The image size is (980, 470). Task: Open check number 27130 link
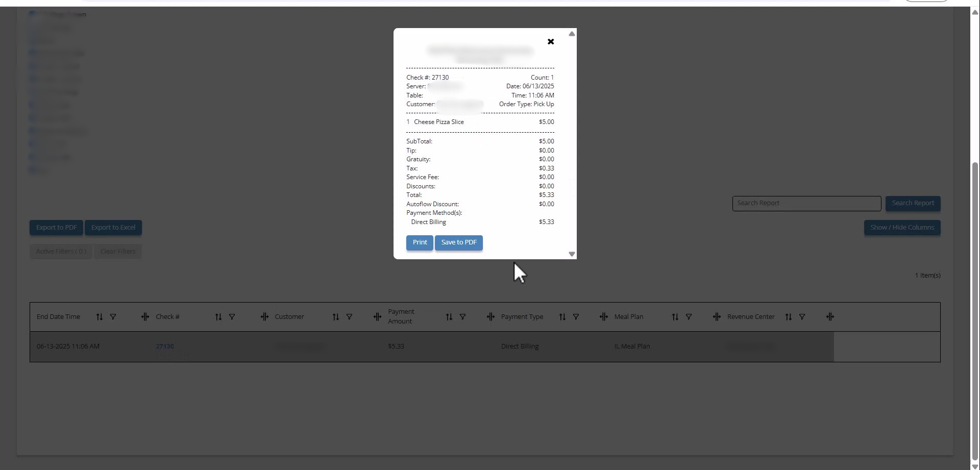165,347
